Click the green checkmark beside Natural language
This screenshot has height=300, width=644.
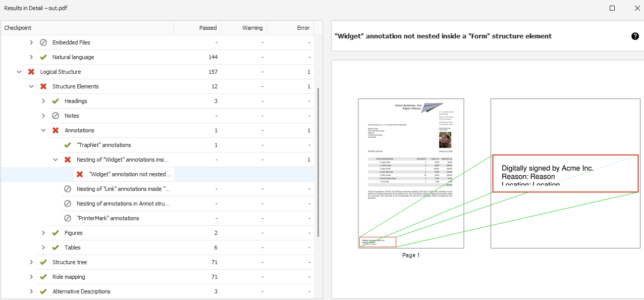coord(43,57)
